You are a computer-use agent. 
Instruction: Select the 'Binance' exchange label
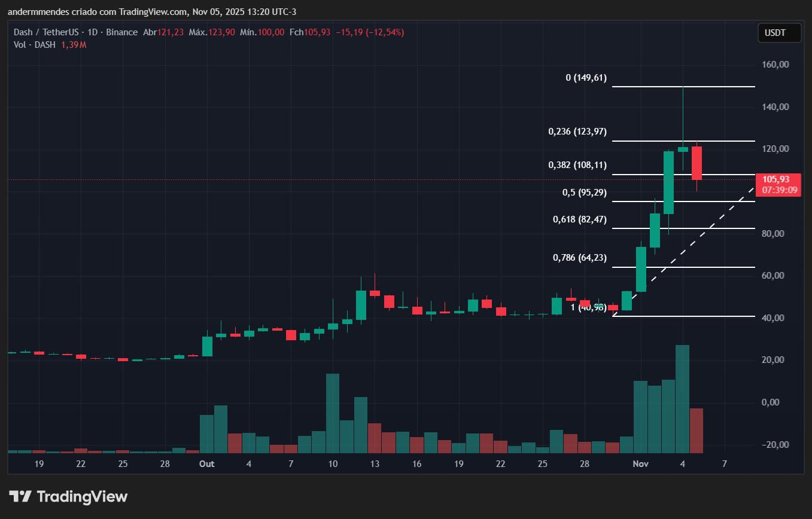[121, 32]
